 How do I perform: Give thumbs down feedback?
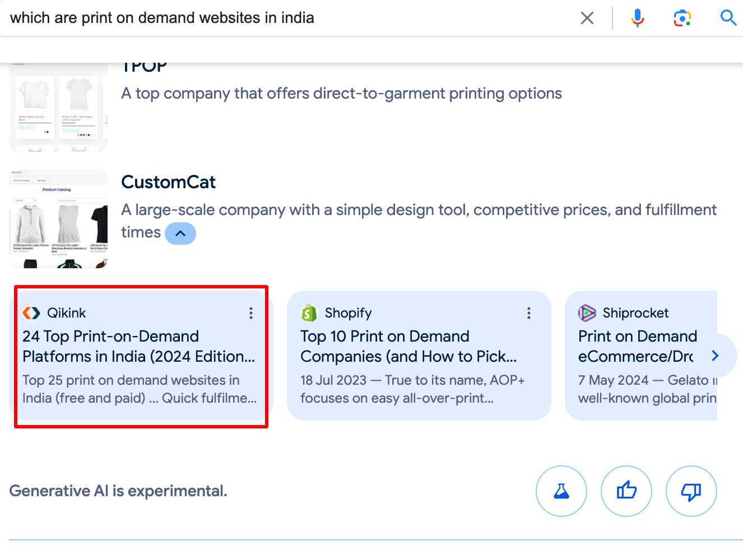691,491
